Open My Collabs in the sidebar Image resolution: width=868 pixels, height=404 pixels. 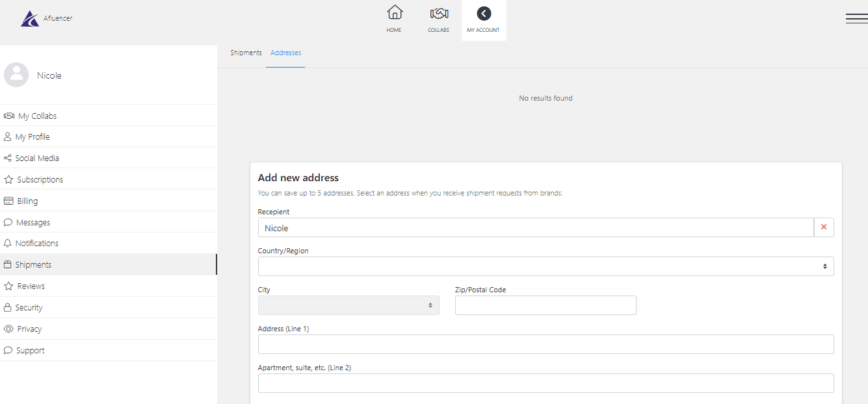37,116
